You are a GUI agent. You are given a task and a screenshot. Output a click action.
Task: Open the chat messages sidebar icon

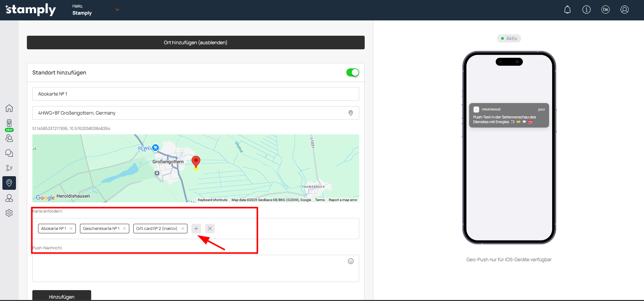click(9, 153)
